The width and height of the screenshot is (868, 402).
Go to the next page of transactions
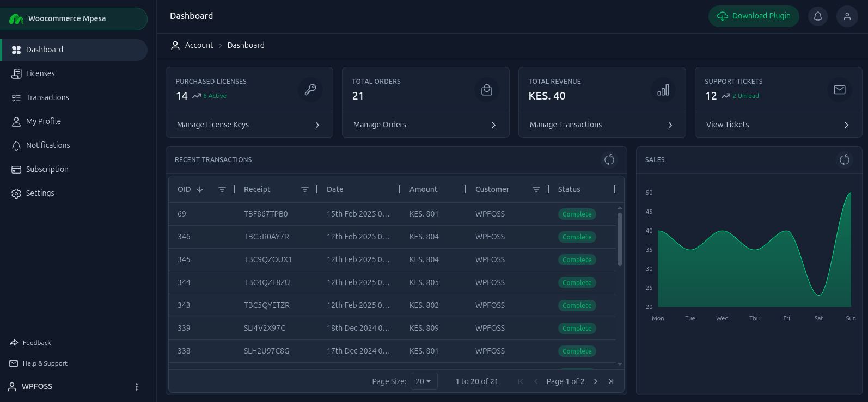coord(596,381)
